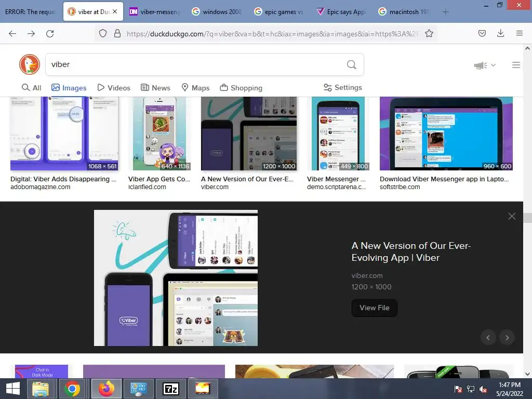This screenshot has height=399, width=532.
Task: Open File Explorer from the taskbar
Action: 41,389
